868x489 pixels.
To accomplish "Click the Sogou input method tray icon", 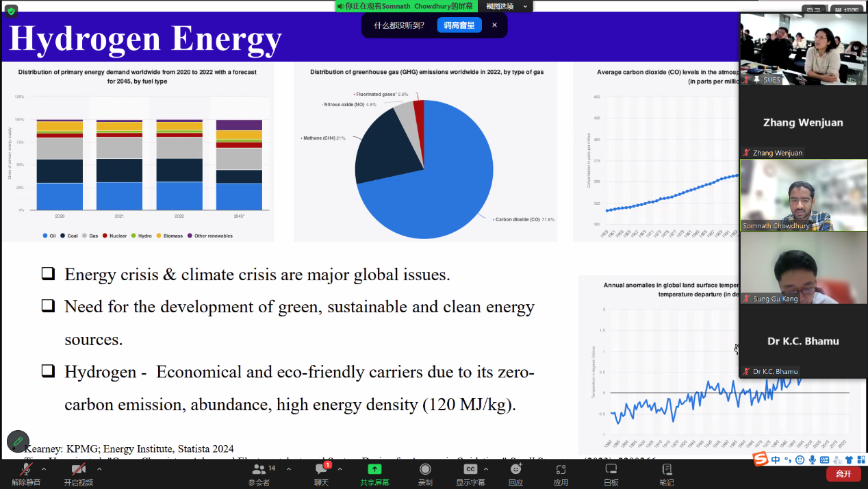I will (x=761, y=460).
